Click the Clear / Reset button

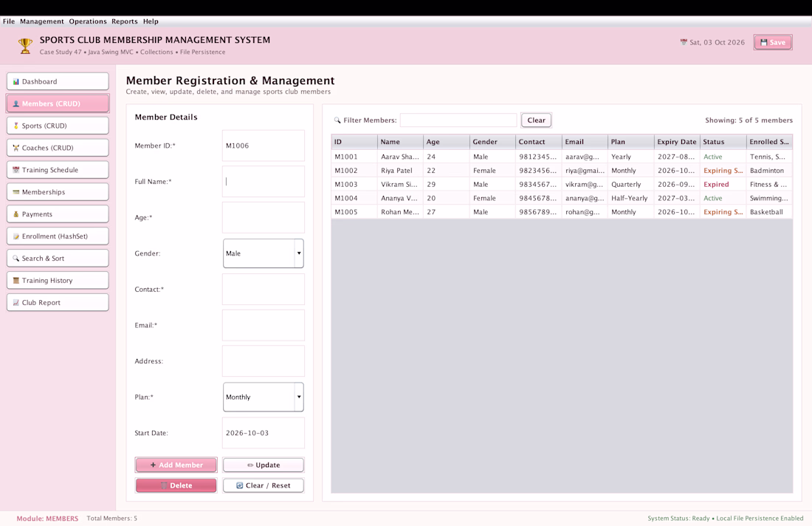[x=263, y=485]
